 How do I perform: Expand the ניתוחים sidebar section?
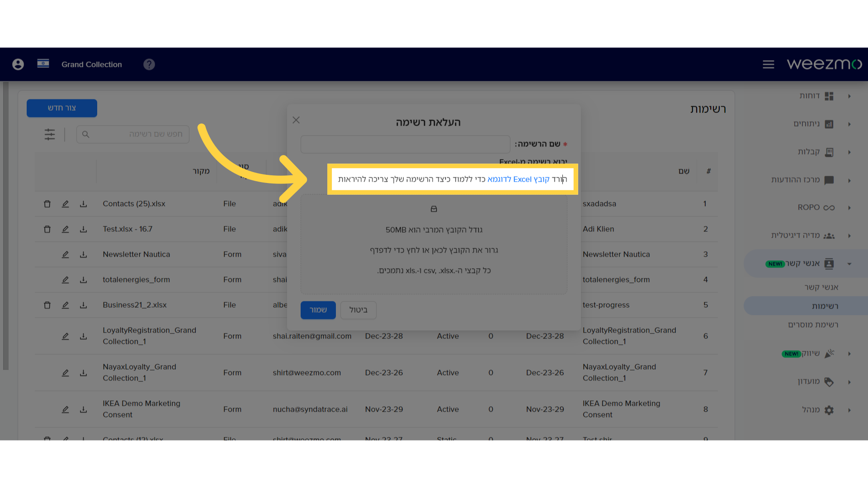[x=849, y=124]
